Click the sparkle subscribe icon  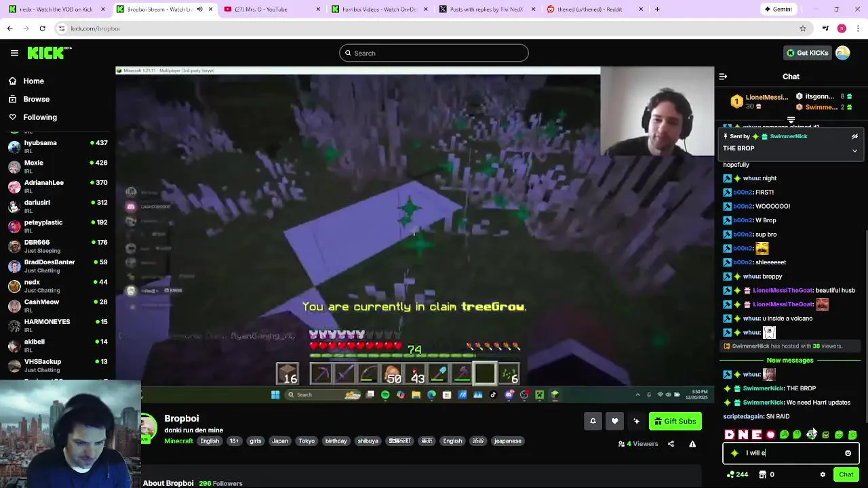tap(636, 422)
